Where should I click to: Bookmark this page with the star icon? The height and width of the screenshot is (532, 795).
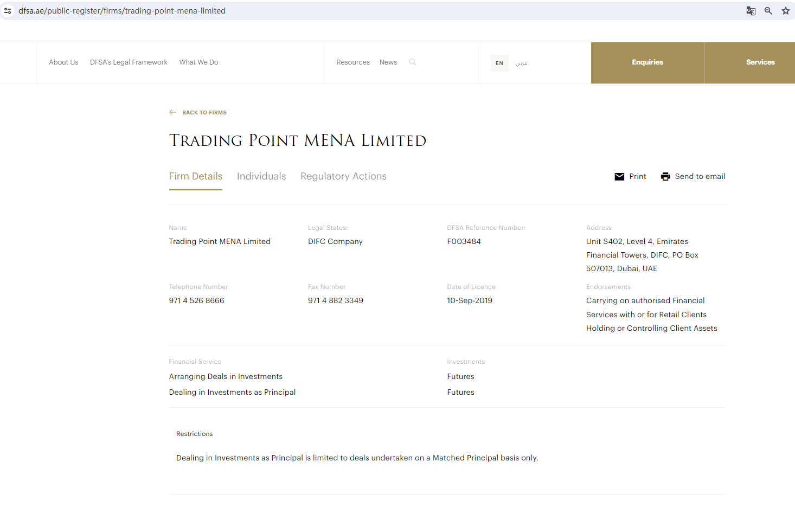(x=785, y=11)
